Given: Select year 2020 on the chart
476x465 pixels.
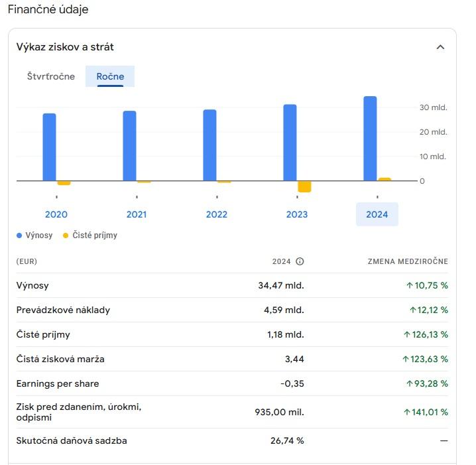Looking at the screenshot, I should point(56,214).
